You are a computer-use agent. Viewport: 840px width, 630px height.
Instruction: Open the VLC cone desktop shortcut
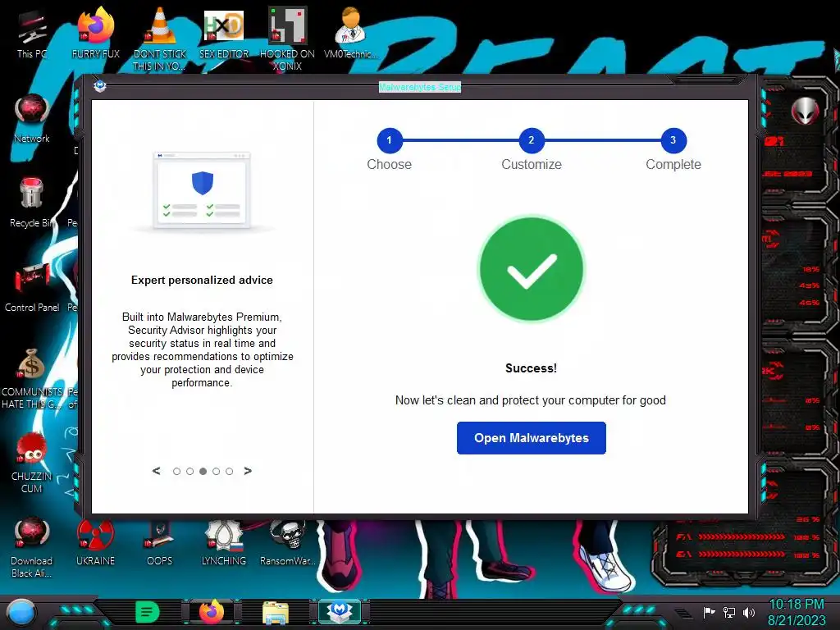160,39
